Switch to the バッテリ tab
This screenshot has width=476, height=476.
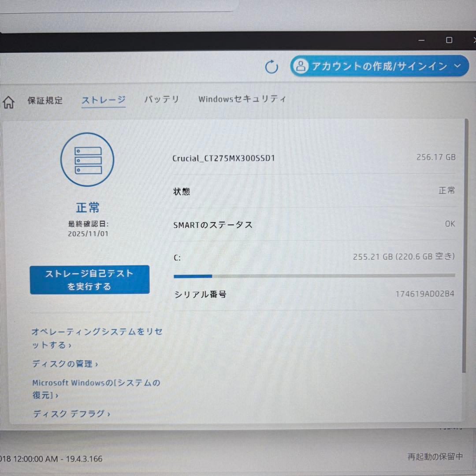point(161,100)
